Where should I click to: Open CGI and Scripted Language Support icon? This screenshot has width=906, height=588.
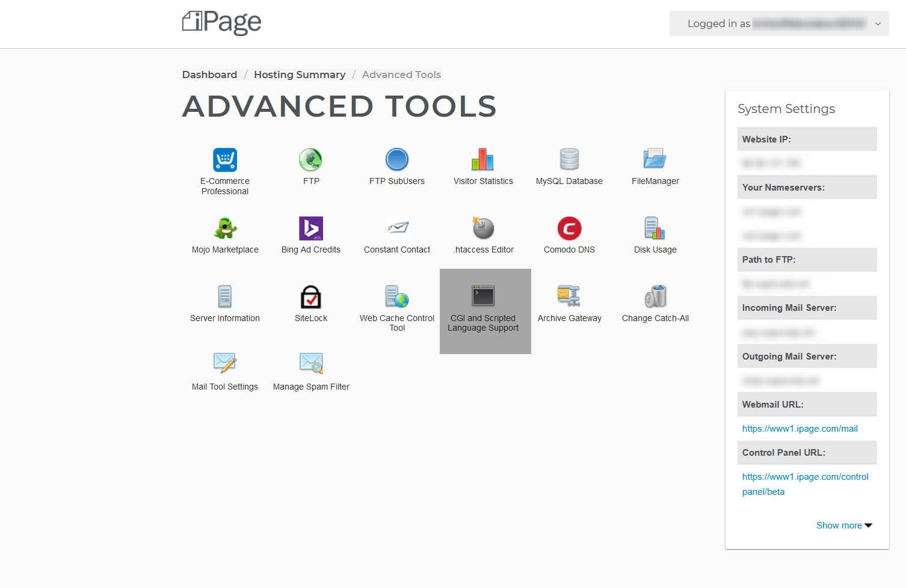point(483,296)
